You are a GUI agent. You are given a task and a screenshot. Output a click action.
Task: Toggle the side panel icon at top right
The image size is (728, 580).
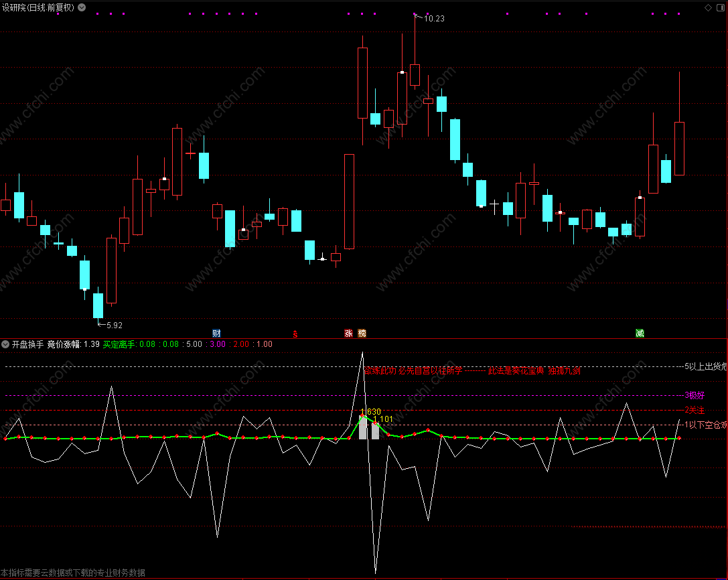click(721, 7)
